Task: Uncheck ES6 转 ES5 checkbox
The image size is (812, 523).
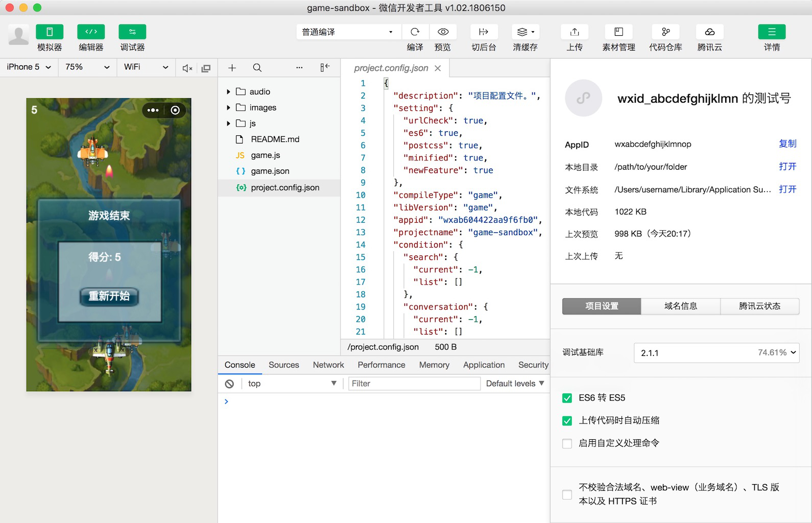Action: 567,398
